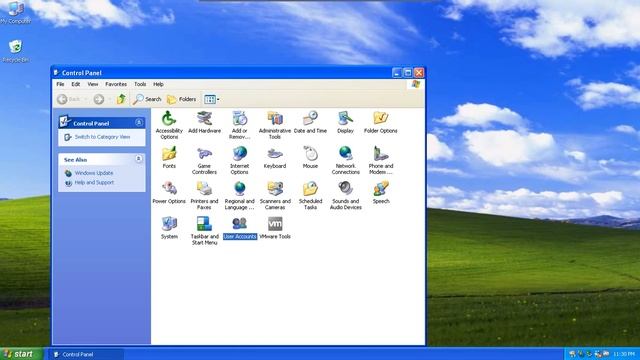Open Date and Time icon
Image resolution: width=640 pixels, height=360 pixels.
tap(310, 122)
